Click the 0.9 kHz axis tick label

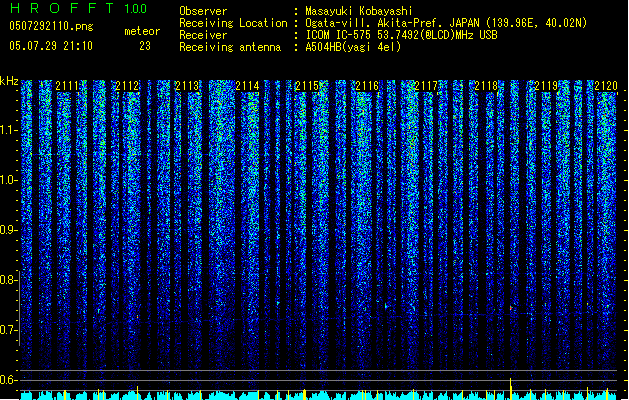coord(9,230)
